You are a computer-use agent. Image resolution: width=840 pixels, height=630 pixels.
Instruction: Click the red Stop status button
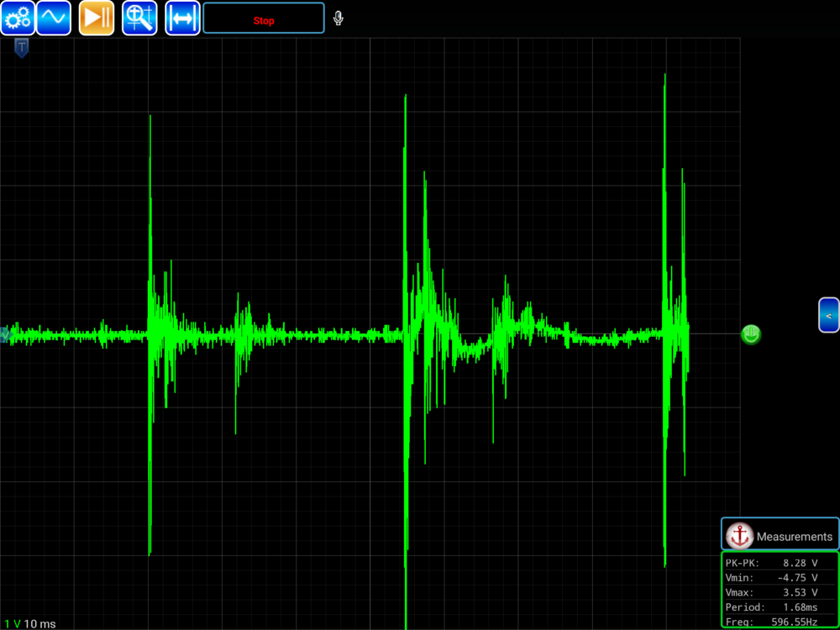264,18
